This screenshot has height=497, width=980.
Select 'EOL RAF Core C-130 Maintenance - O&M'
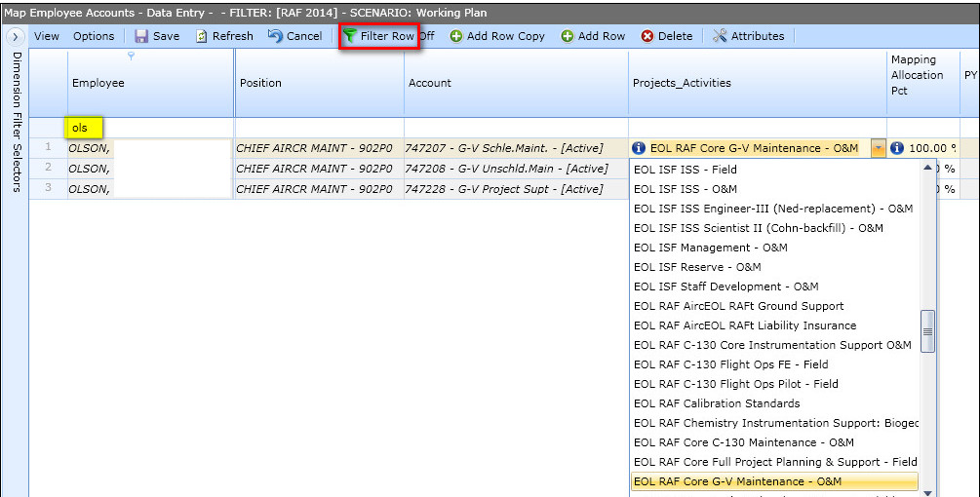(x=775, y=442)
